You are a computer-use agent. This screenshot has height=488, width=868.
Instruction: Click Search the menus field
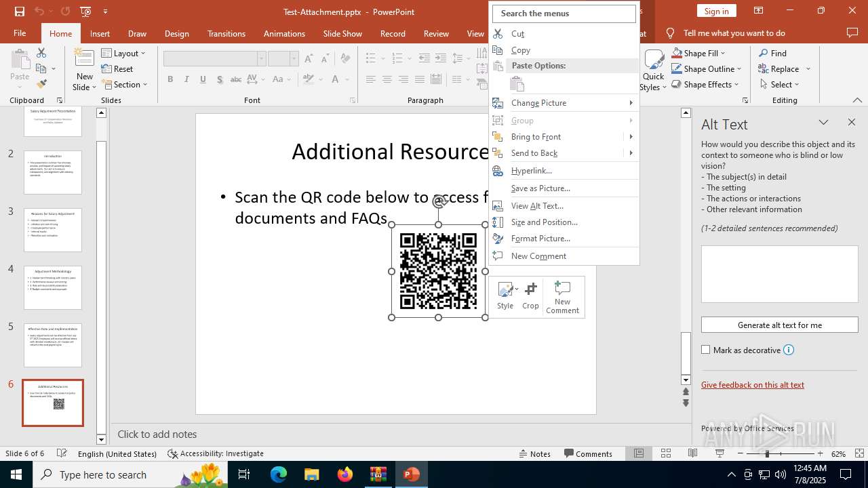click(x=564, y=13)
